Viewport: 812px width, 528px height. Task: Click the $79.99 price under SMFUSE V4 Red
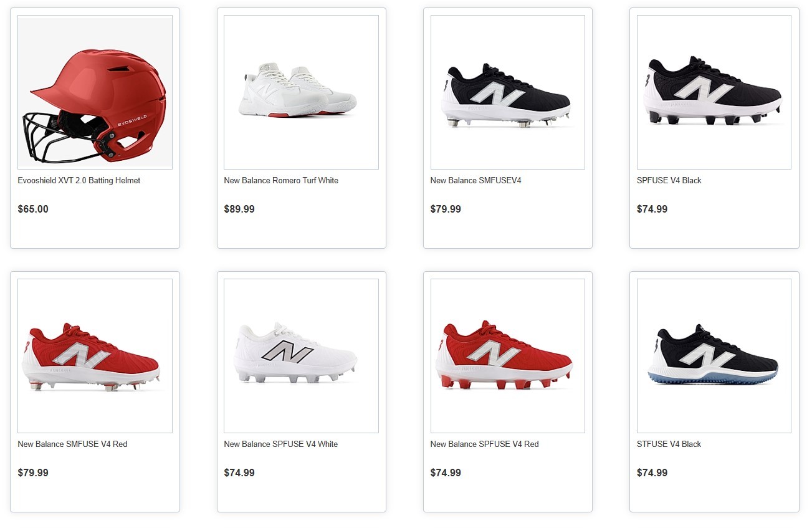tap(33, 473)
